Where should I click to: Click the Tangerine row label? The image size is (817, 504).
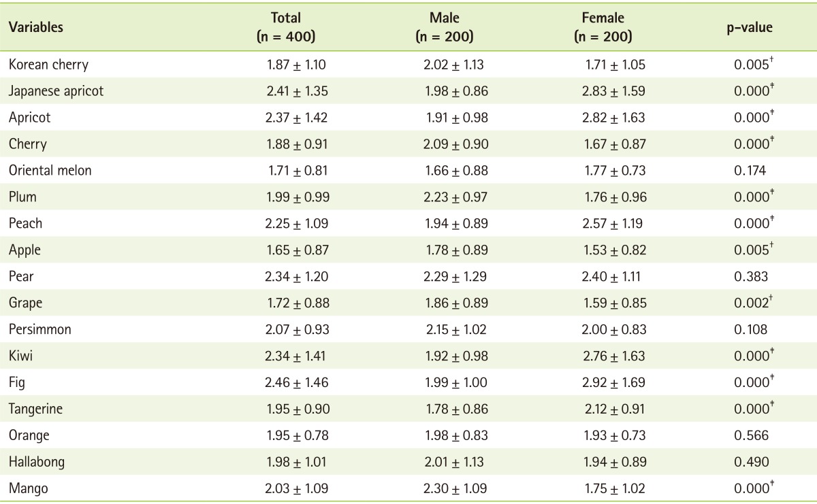(x=39, y=409)
